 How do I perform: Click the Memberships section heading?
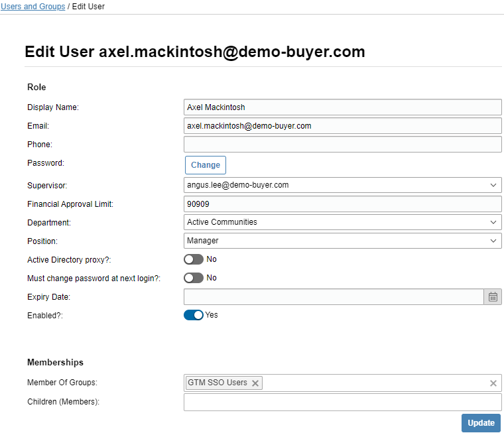point(55,362)
